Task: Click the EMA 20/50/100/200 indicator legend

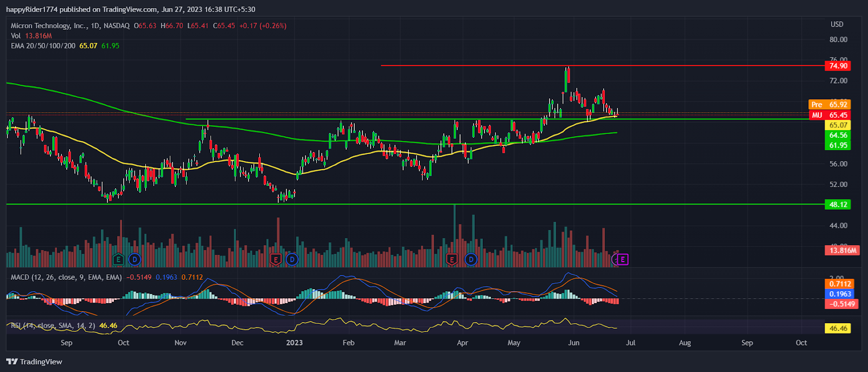Action: click(x=43, y=46)
